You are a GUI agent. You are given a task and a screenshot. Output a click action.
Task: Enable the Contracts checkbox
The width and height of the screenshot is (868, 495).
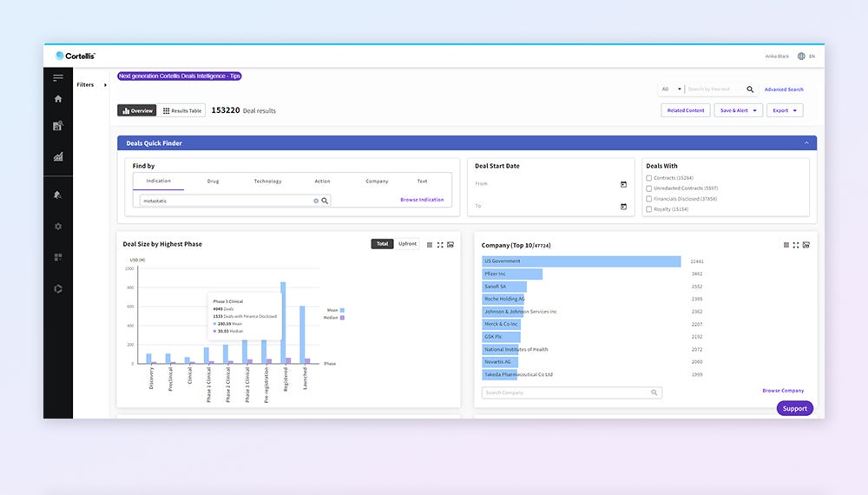tap(649, 178)
